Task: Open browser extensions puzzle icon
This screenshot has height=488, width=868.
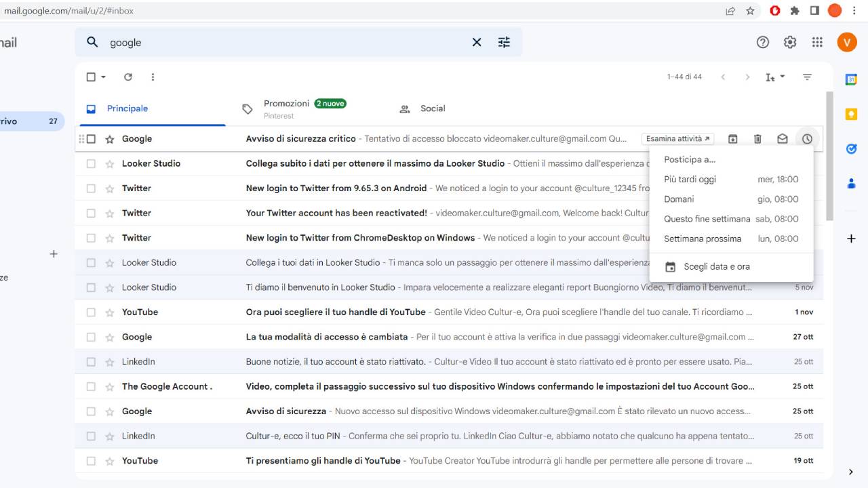Action: (795, 11)
